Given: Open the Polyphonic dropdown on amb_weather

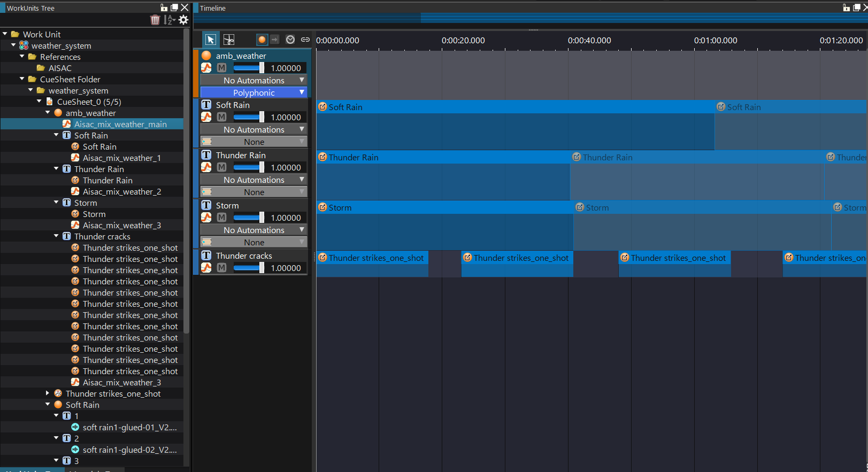Looking at the screenshot, I should [x=254, y=92].
